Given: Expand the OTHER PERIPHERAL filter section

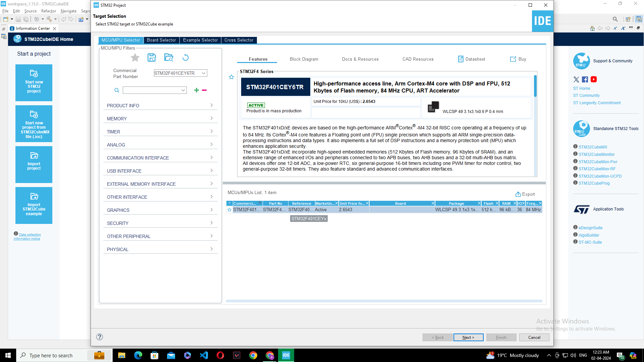Looking at the screenshot, I should click(160, 236).
